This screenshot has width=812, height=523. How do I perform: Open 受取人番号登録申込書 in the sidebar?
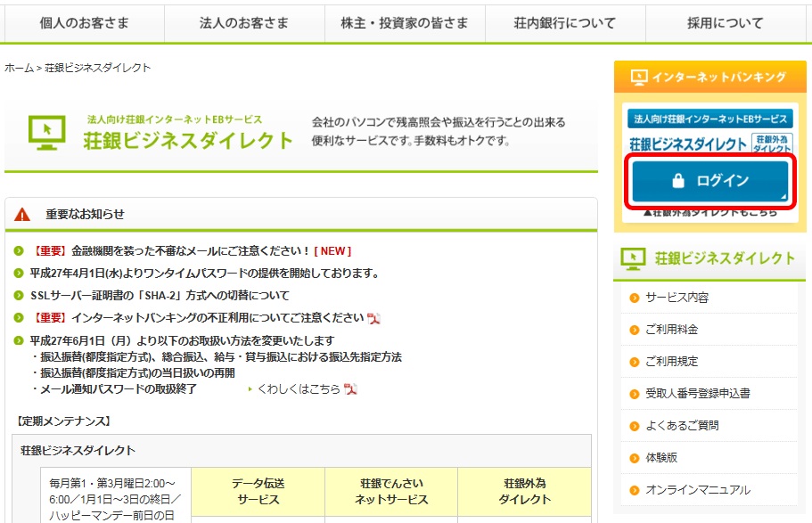pos(698,394)
